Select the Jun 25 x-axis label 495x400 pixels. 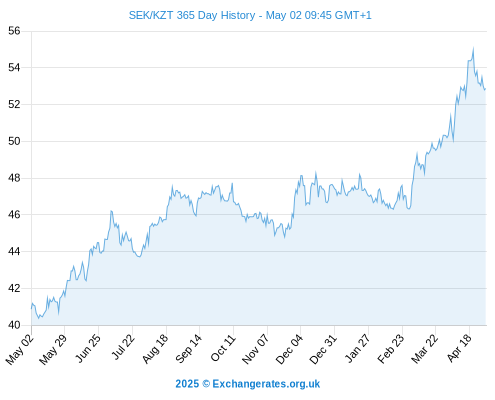[x=88, y=348]
